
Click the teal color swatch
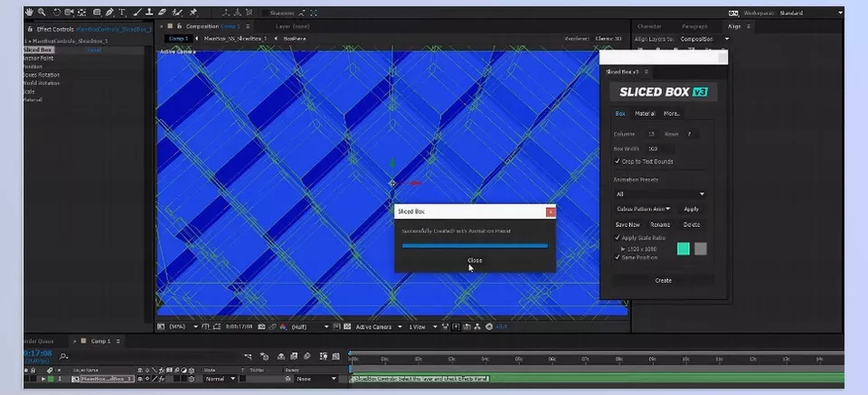[x=684, y=249]
